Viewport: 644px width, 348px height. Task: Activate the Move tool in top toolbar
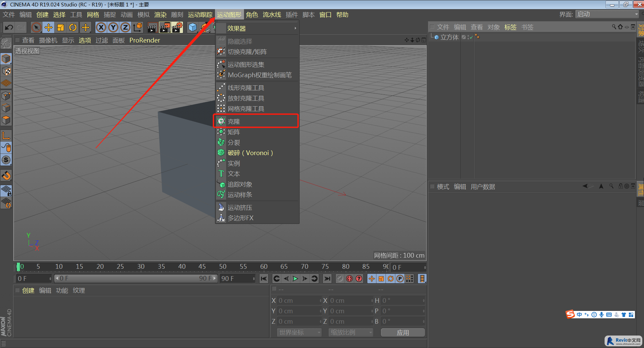click(48, 27)
